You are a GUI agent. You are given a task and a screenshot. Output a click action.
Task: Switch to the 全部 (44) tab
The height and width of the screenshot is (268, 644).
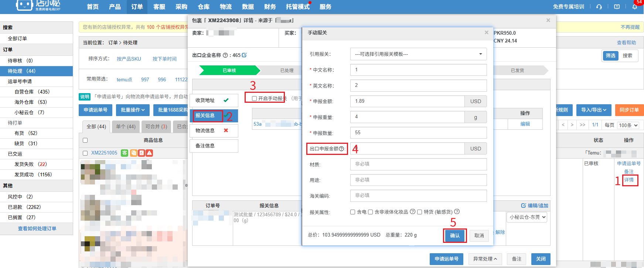[96, 126]
